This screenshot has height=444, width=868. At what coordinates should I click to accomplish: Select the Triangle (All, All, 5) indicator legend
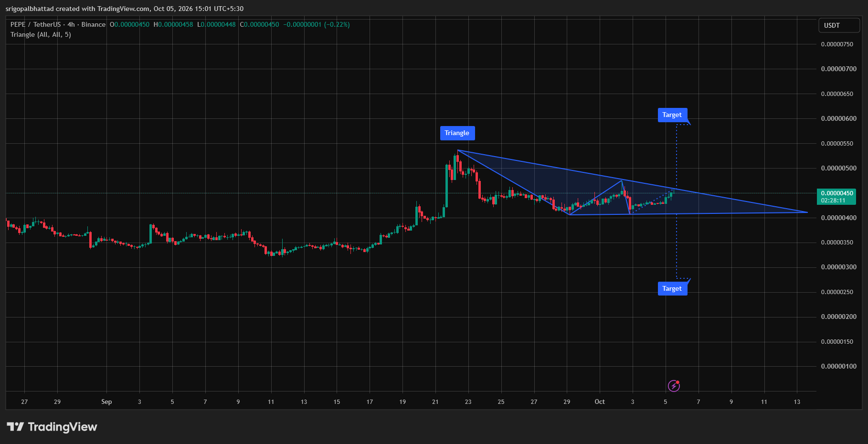41,34
